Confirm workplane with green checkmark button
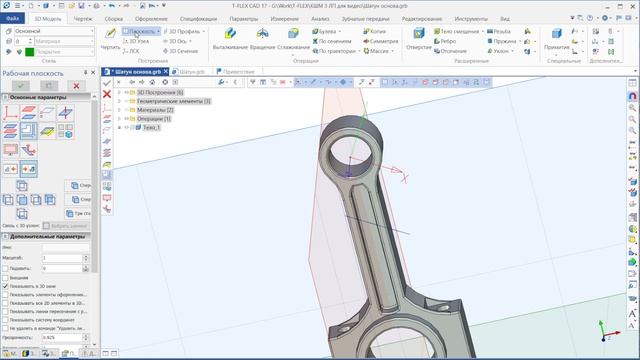 tap(21, 86)
